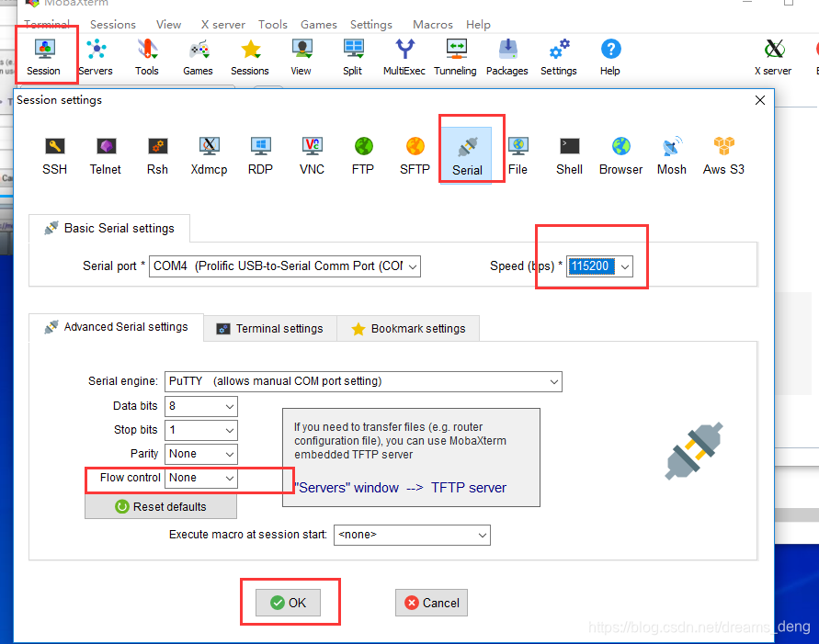Screen dimensions: 819x644
Task: Open the Sessions menu
Action: (113, 25)
